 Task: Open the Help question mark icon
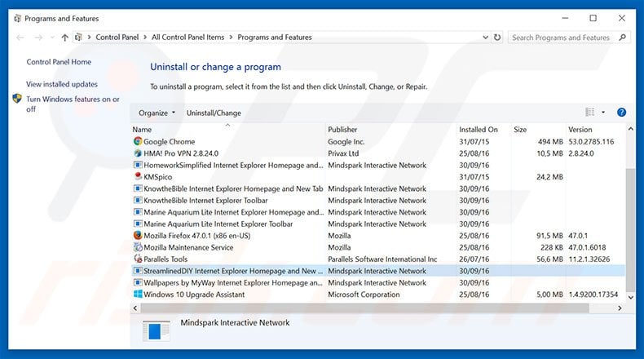coord(621,113)
